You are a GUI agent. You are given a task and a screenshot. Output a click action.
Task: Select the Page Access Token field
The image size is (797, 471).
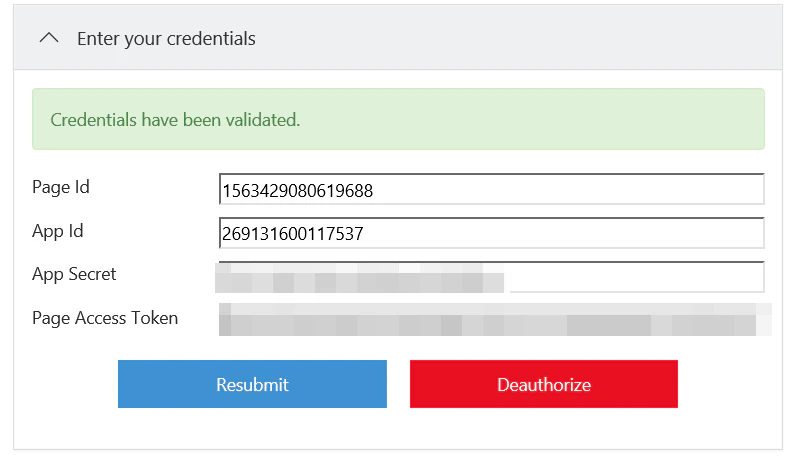495,320
